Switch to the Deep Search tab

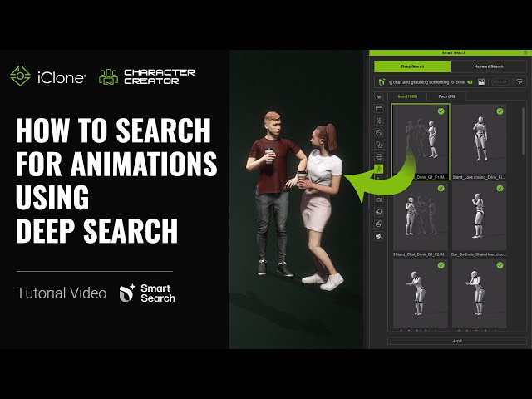coord(412,66)
